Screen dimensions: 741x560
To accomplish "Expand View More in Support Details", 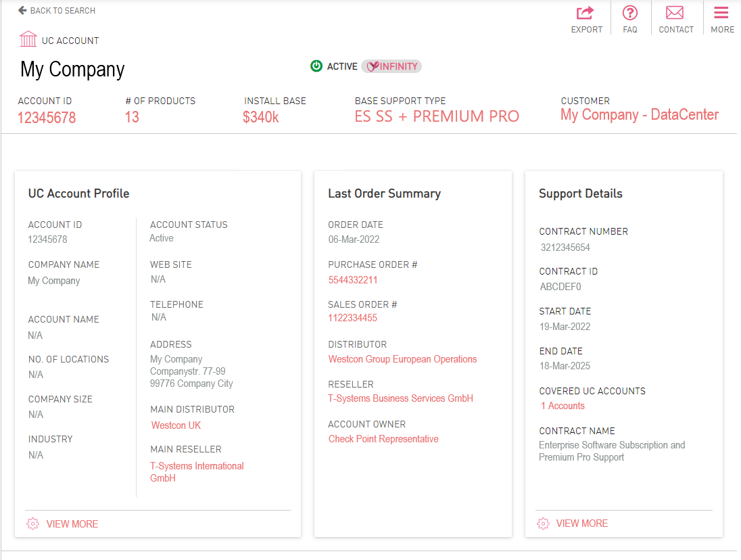I will pyautogui.click(x=581, y=523).
